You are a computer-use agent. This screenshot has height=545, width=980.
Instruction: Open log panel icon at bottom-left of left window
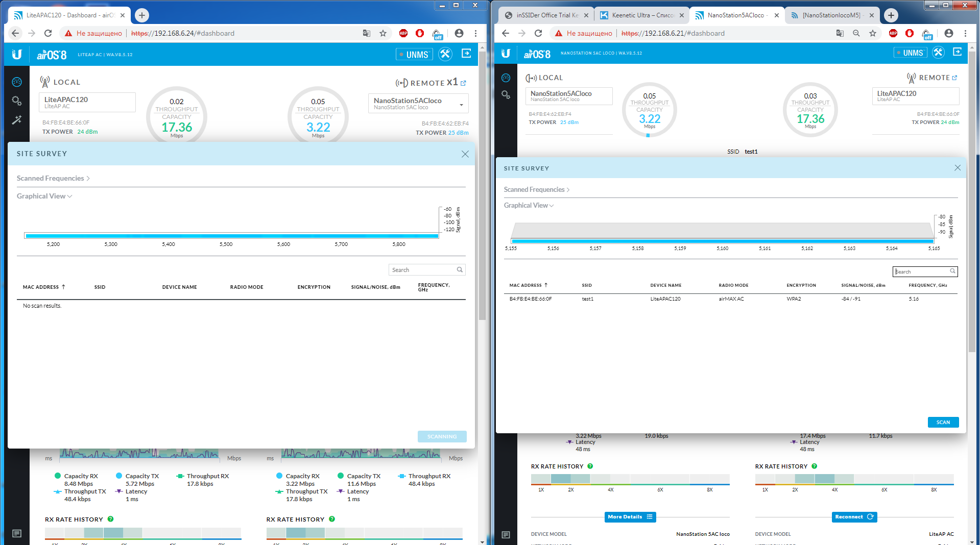(x=17, y=533)
